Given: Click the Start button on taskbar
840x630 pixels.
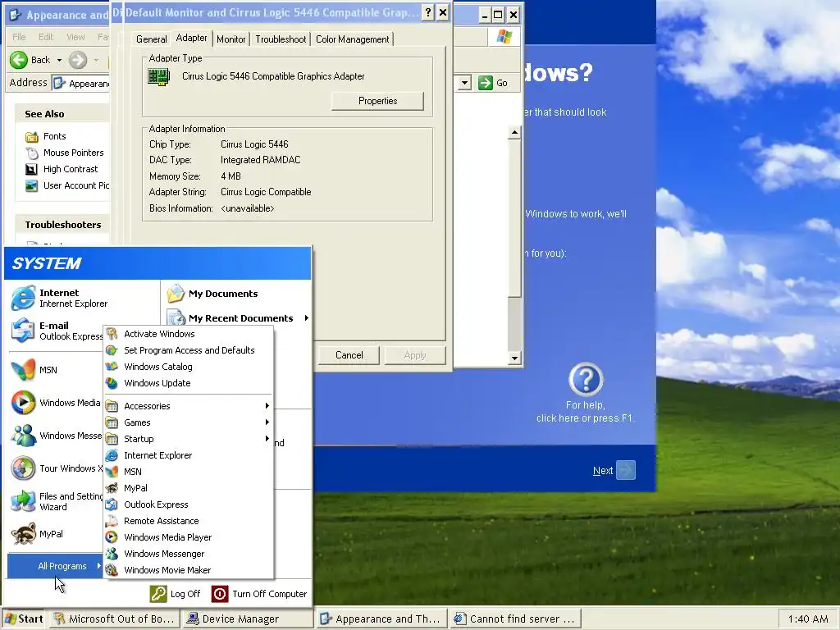Looking at the screenshot, I should (x=24, y=619).
